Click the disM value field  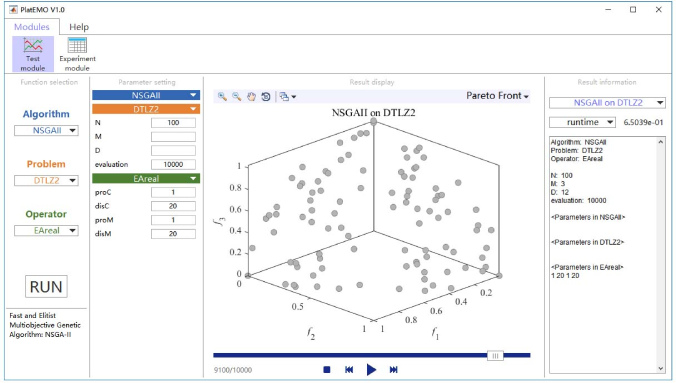tap(173, 234)
